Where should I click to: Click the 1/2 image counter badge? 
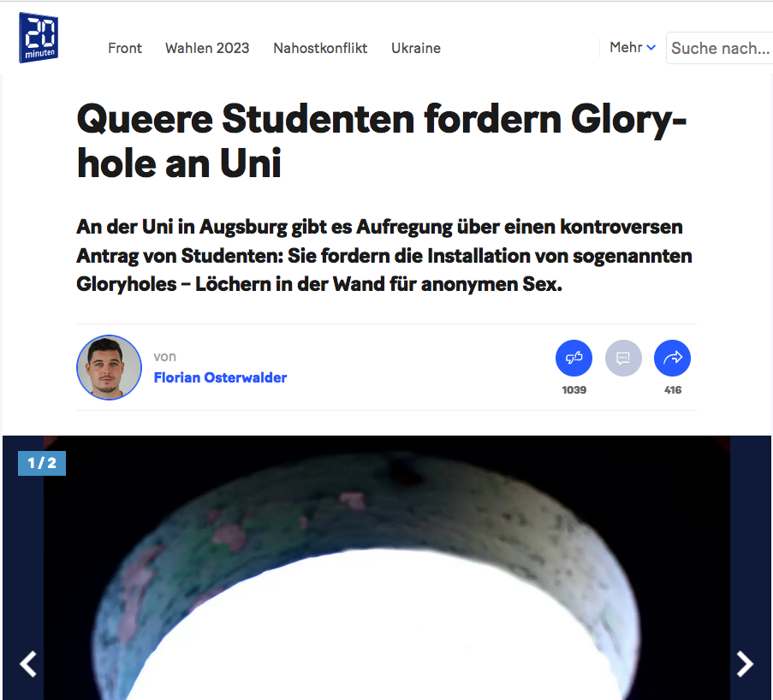click(x=42, y=463)
